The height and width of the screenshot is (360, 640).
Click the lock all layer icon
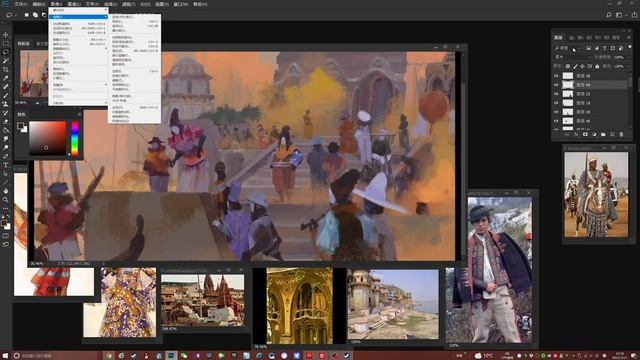(597, 66)
